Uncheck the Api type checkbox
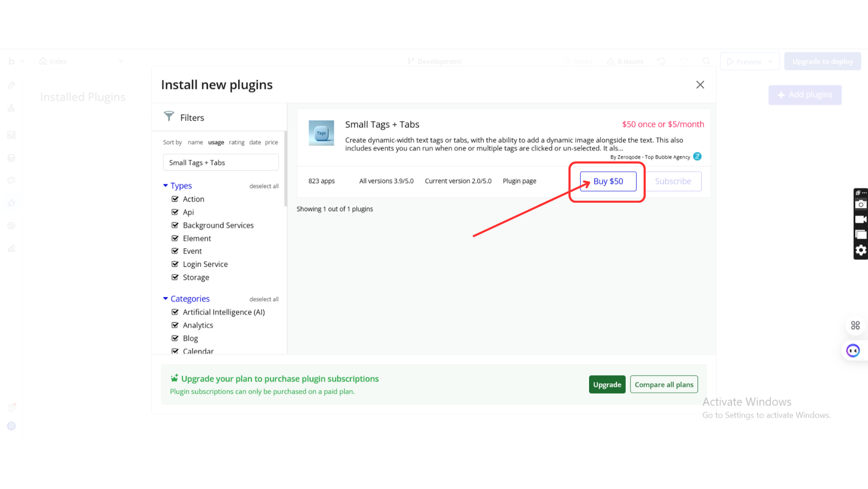 pyautogui.click(x=175, y=212)
